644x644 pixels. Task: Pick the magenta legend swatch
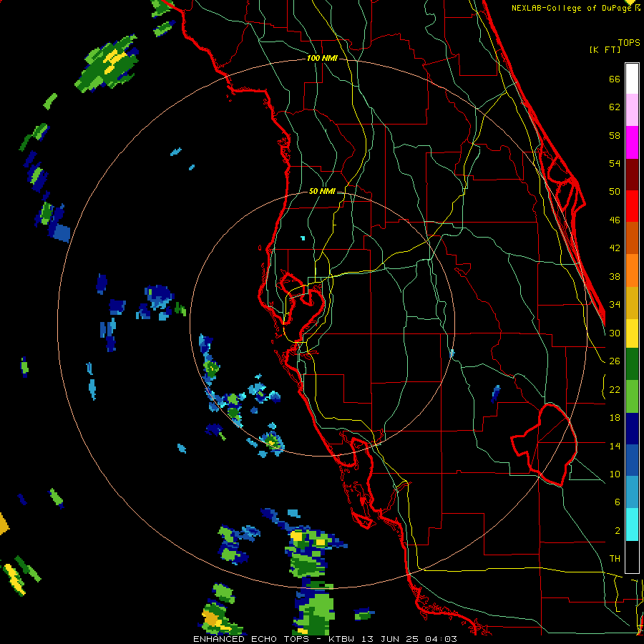click(x=632, y=142)
